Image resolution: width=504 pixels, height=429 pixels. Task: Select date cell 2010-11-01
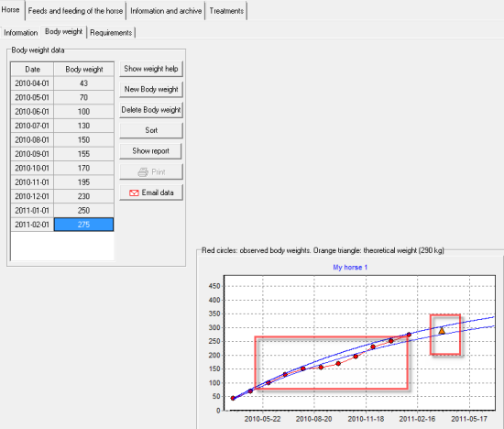32,182
